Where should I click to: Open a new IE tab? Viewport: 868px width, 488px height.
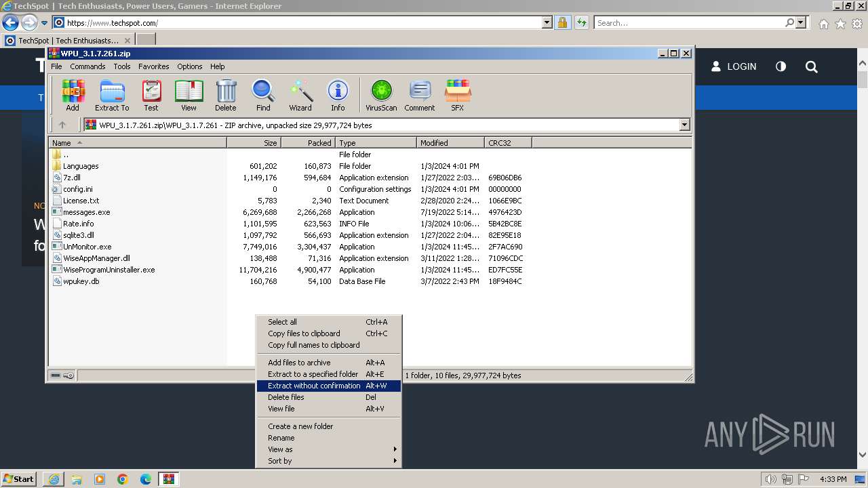[x=146, y=41]
